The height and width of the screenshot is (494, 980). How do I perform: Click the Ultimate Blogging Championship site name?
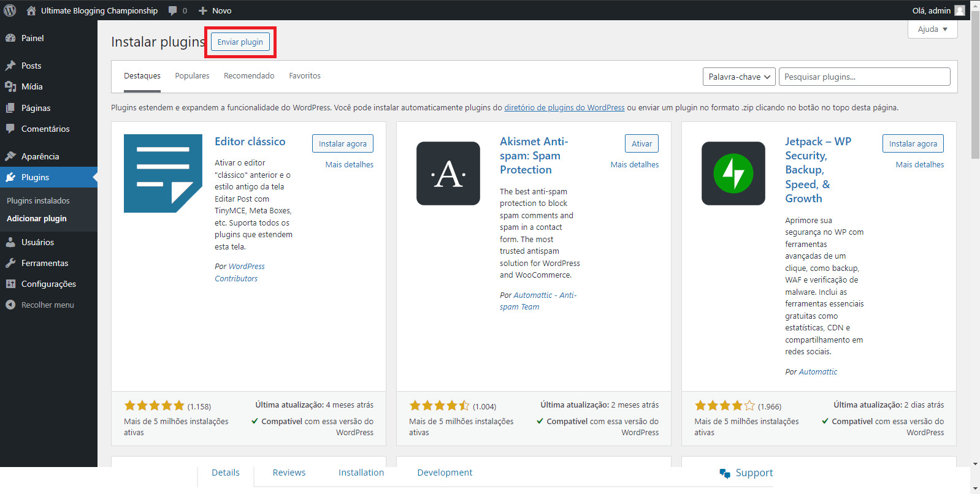coord(99,10)
